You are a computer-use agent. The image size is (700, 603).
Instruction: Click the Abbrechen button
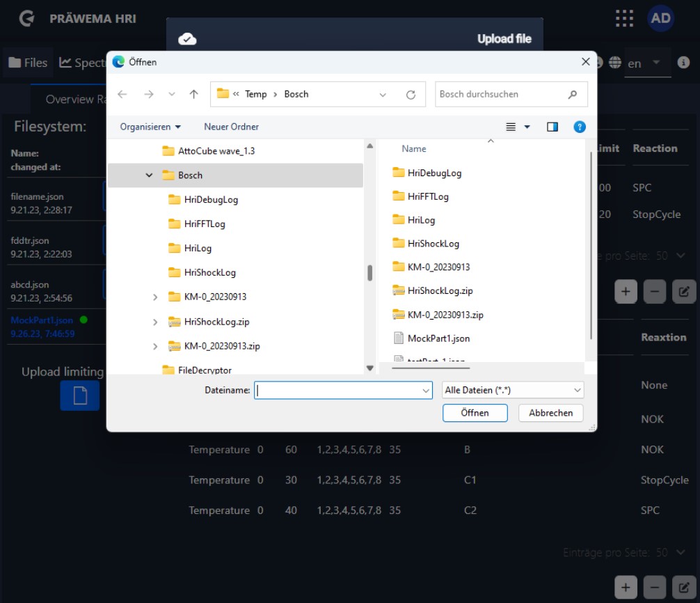pyautogui.click(x=550, y=413)
